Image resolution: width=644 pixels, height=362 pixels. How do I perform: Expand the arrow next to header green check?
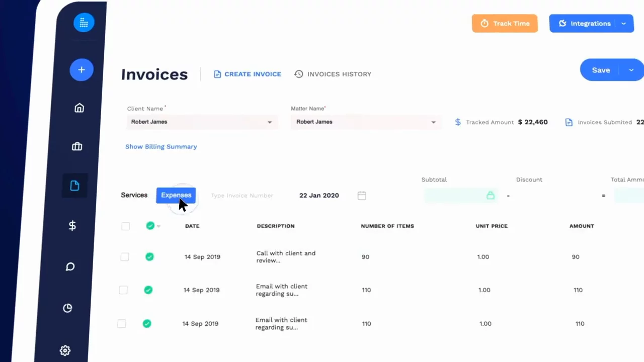click(158, 226)
